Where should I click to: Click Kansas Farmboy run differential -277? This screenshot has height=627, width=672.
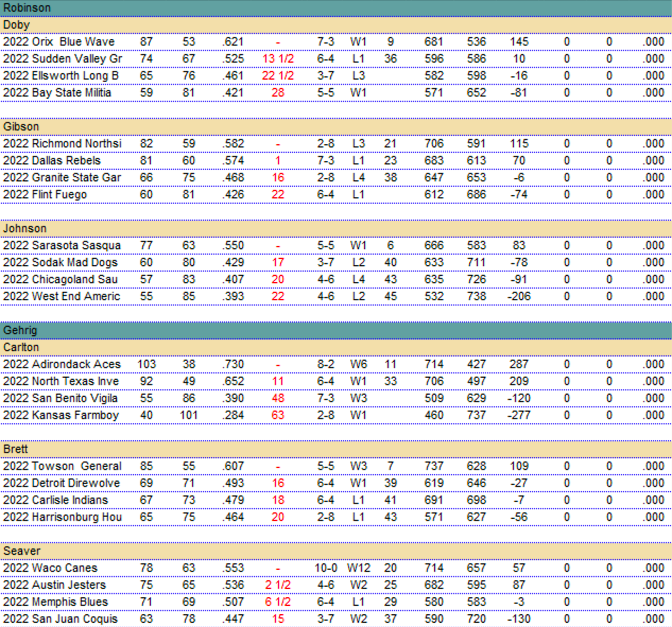[x=519, y=415]
